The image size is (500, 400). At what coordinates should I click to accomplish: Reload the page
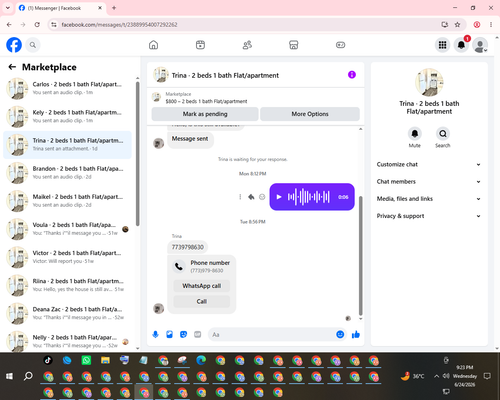(x=37, y=24)
